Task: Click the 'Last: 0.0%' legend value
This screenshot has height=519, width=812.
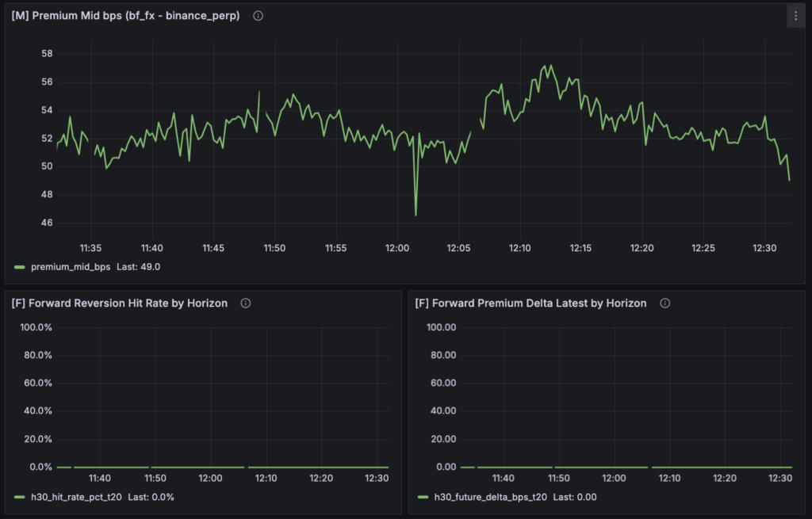Action: (153, 497)
